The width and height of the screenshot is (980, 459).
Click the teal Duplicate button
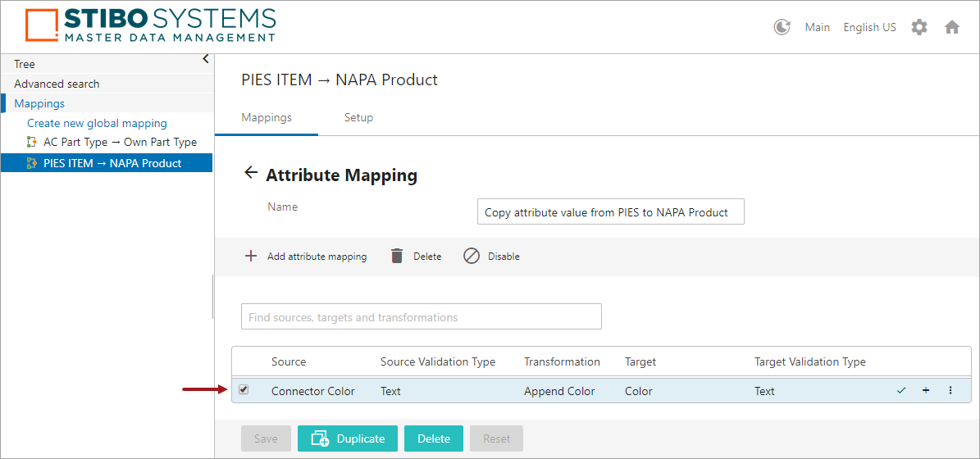pos(348,439)
